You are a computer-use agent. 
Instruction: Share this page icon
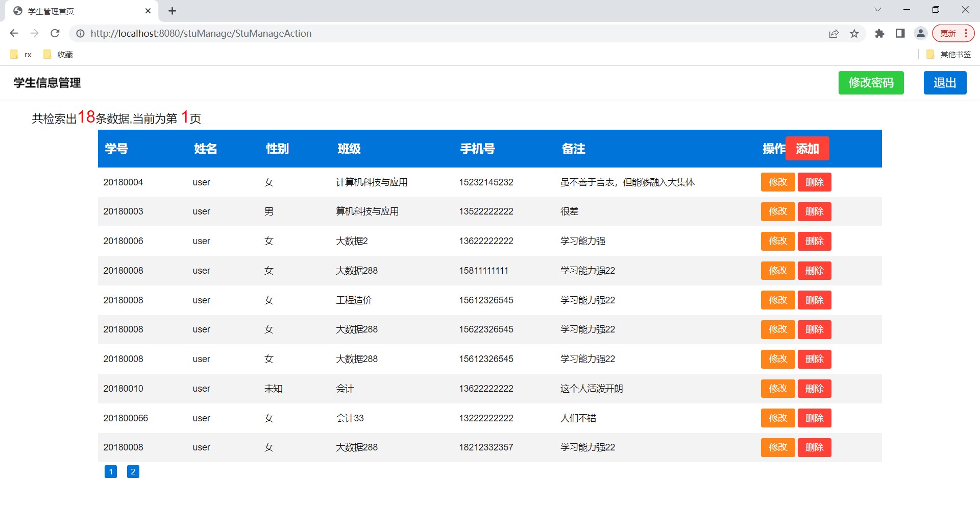coord(834,34)
